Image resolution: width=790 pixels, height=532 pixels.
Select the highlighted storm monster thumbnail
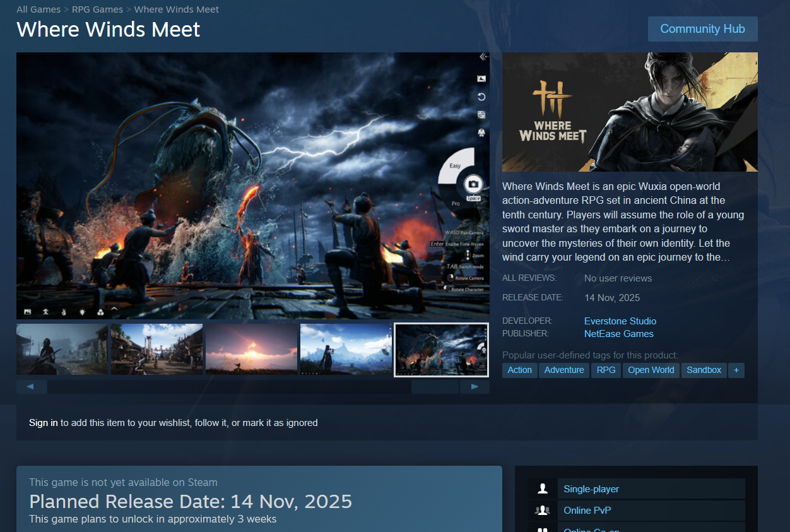441,350
